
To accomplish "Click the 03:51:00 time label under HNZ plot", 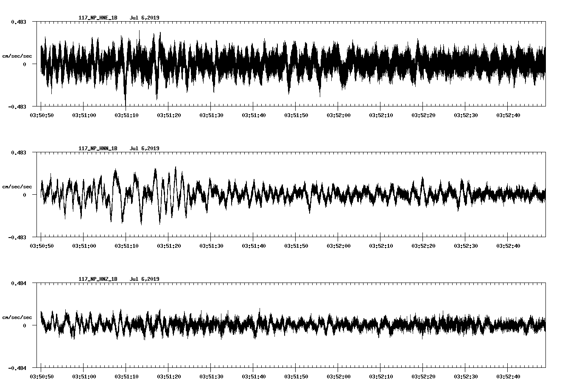I will pyautogui.click(x=84, y=376).
